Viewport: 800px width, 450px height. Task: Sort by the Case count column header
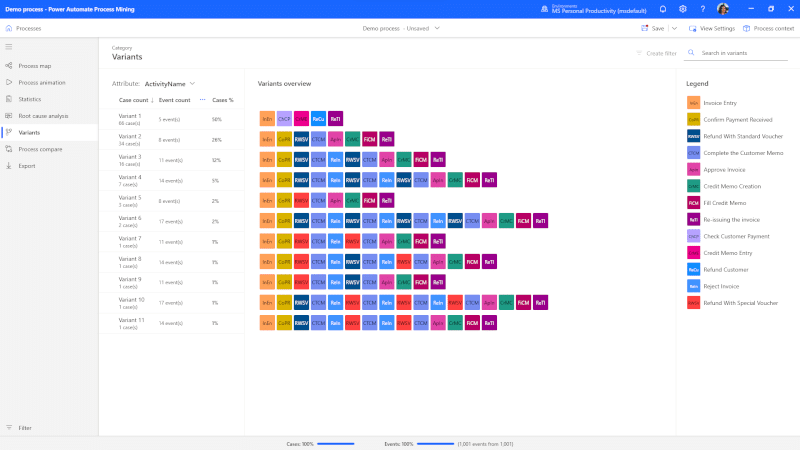[135, 100]
